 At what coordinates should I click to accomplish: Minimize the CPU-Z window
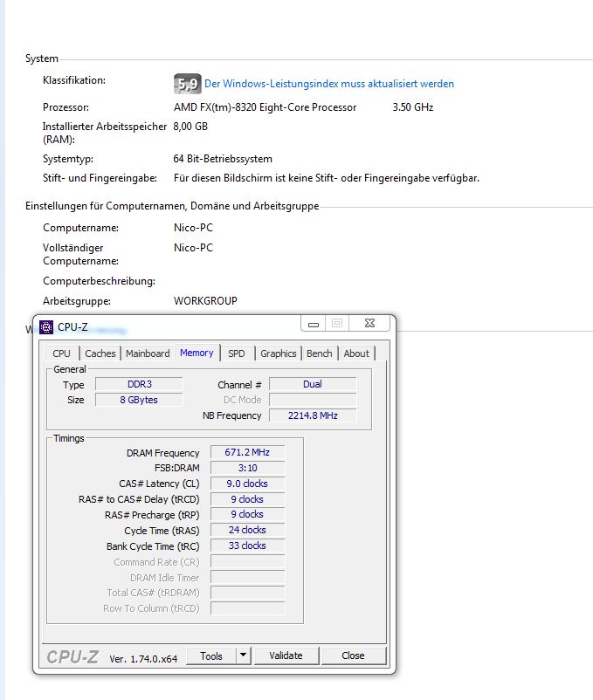[314, 324]
